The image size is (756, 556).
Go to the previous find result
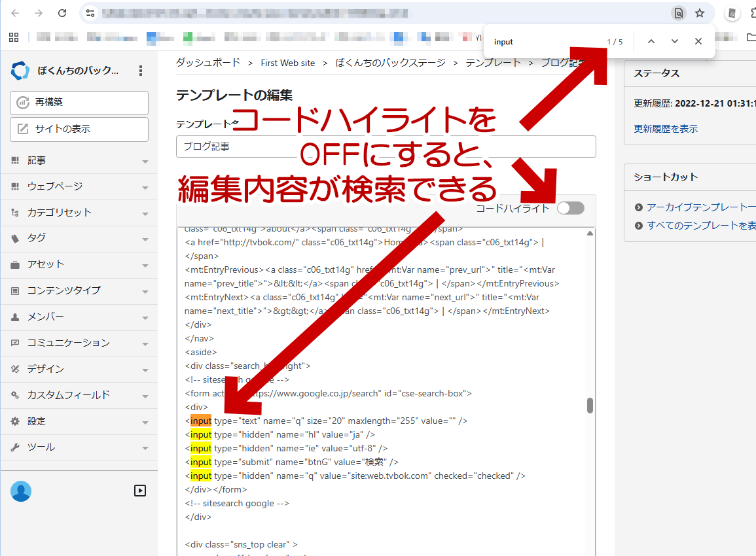pos(651,42)
